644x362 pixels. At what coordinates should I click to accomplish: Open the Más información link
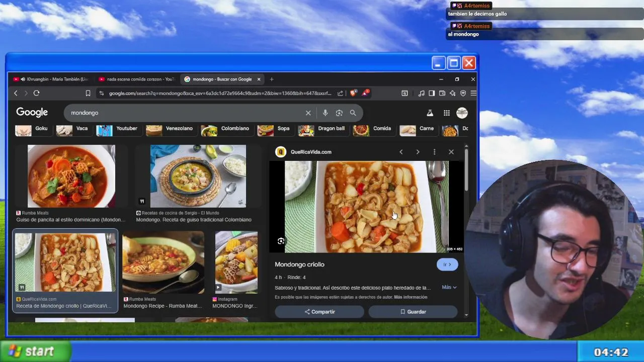[x=411, y=297]
